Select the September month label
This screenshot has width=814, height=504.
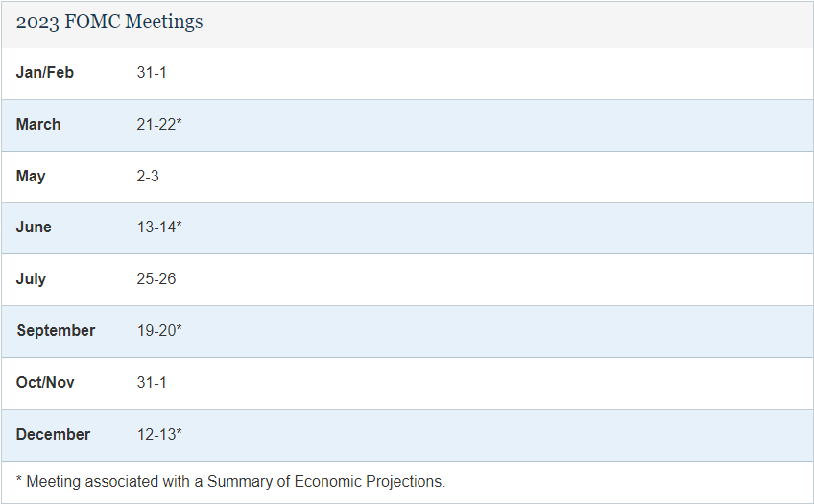pyautogui.click(x=56, y=330)
